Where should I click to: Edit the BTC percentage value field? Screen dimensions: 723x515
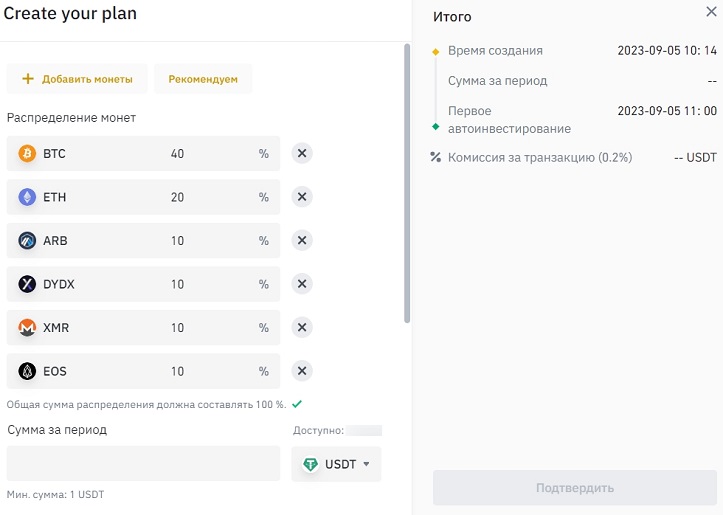point(177,154)
